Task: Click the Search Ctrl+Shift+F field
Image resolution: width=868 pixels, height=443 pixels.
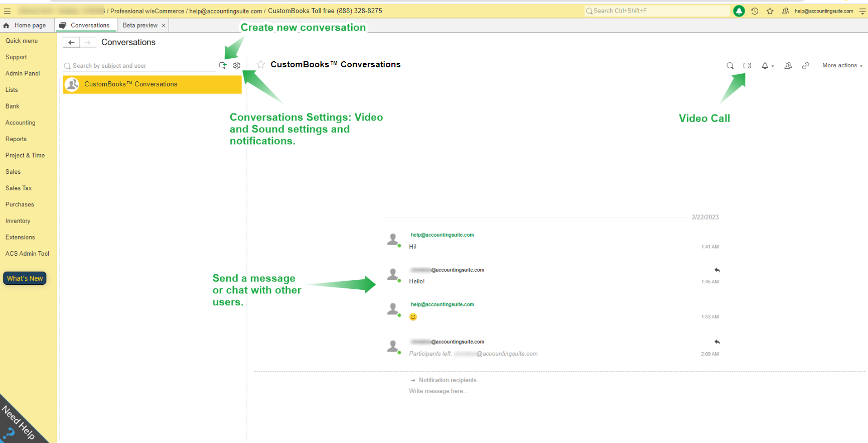Action: [657, 11]
